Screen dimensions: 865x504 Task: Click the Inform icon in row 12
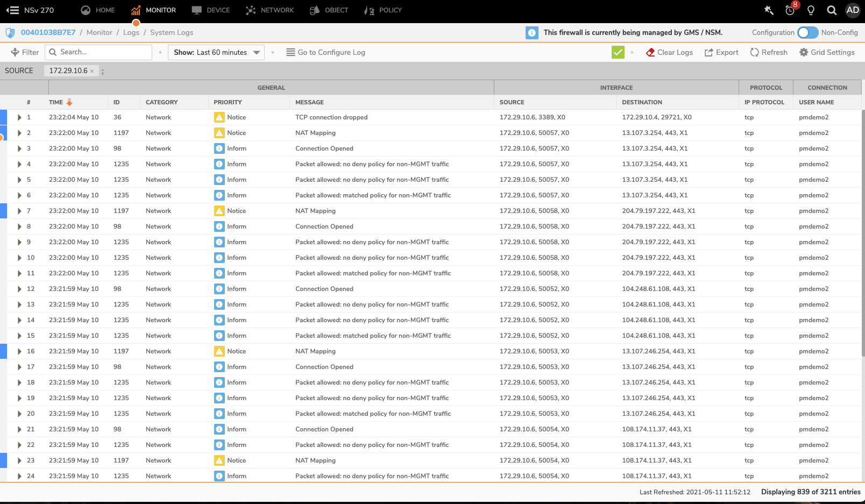219,289
